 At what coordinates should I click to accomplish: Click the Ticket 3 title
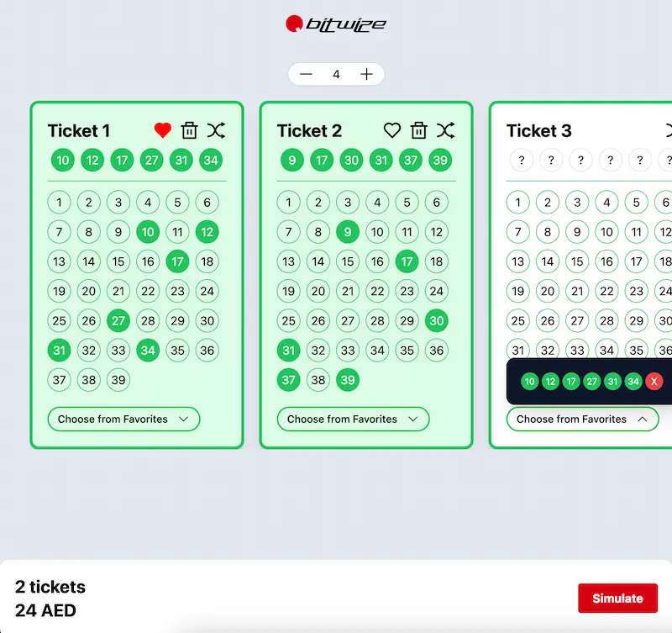(x=538, y=130)
